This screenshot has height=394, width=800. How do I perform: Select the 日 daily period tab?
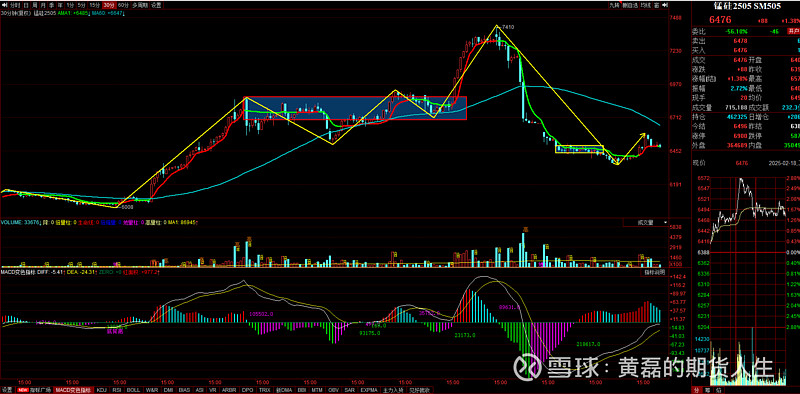coord(26,5)
